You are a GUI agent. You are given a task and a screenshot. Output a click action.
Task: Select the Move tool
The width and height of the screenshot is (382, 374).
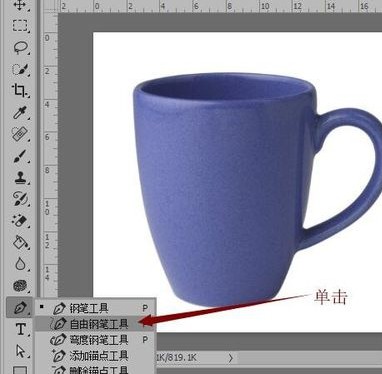pos(20,5)
